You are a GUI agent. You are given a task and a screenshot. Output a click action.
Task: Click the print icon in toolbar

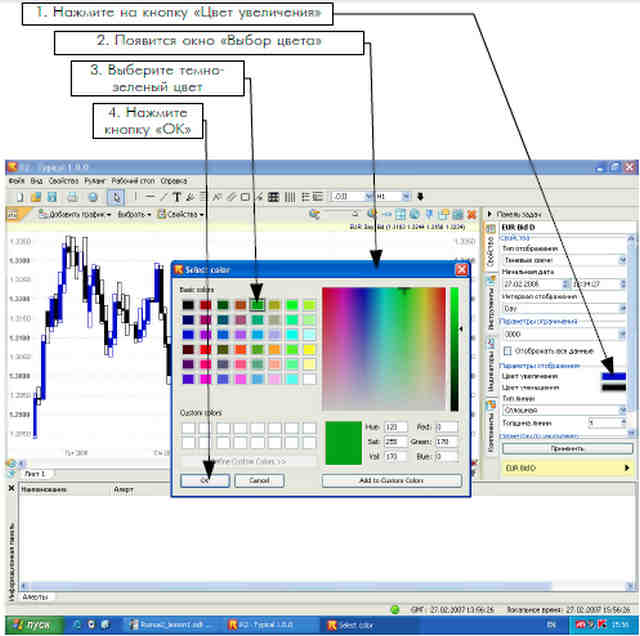point(73,197)
